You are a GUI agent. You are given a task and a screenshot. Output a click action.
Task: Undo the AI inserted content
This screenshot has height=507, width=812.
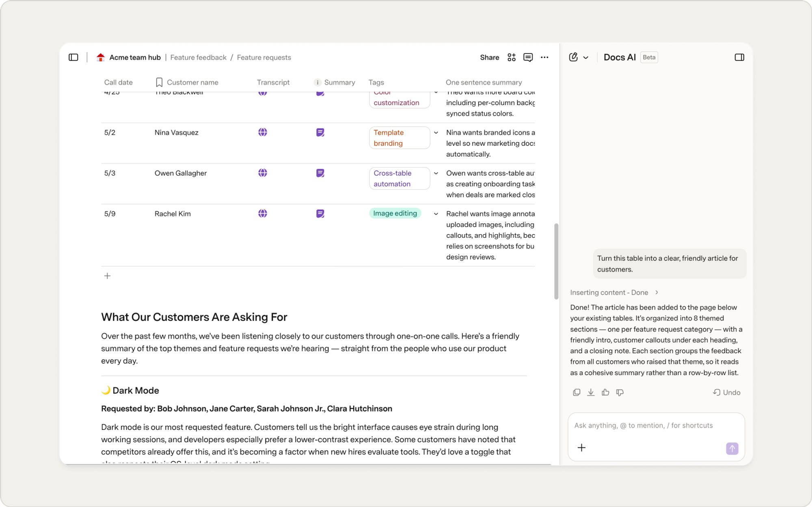727,392
